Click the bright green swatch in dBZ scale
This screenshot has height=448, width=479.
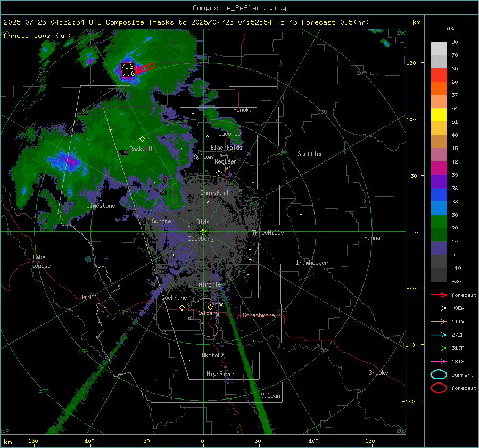click(439, 222)
